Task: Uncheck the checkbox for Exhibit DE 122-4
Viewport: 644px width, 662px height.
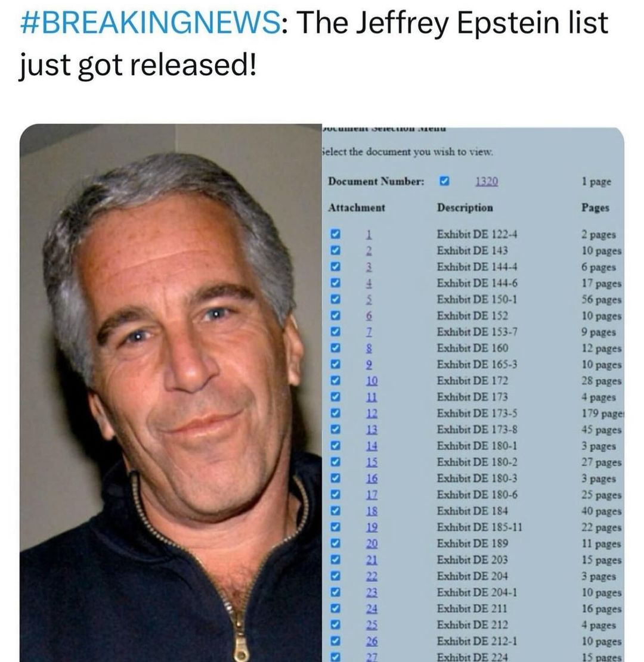Action: [x=335, y=234]
